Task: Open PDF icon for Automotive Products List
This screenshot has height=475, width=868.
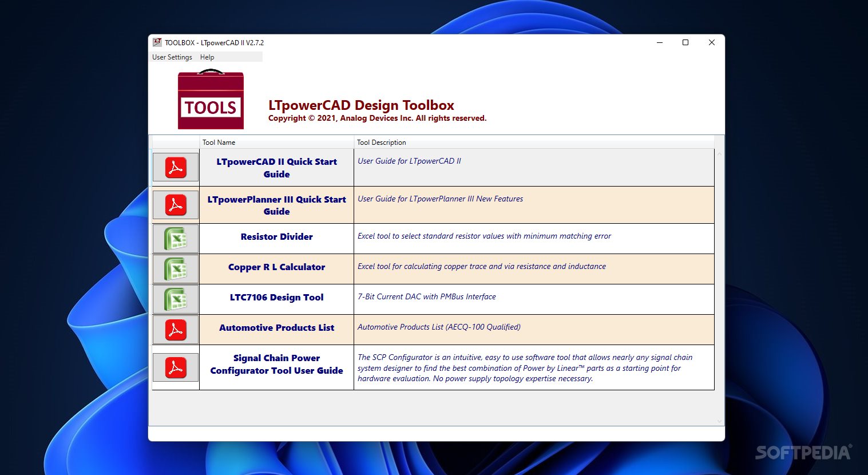Action: (176, 330)
